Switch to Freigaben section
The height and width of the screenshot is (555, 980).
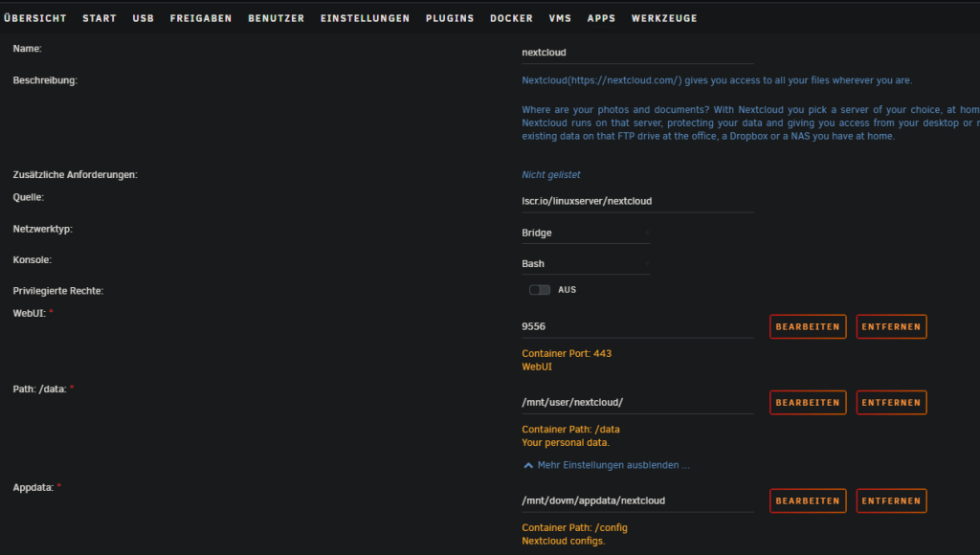201,18
